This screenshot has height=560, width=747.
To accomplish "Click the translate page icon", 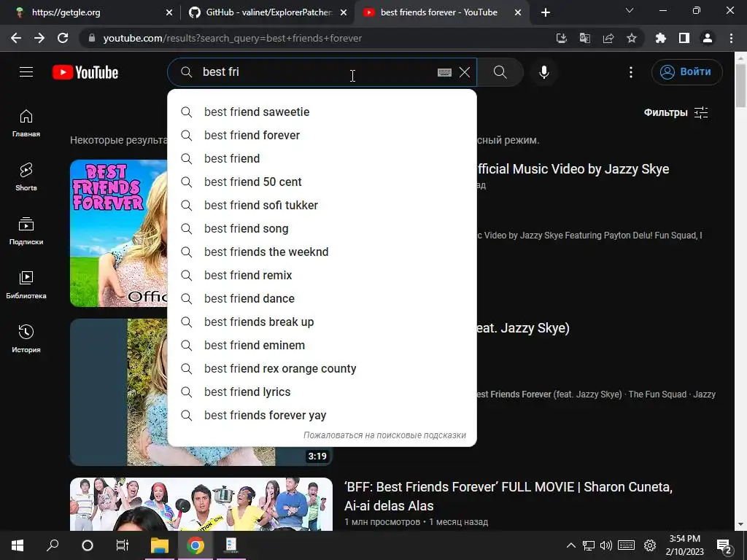I will click(585, 38).
